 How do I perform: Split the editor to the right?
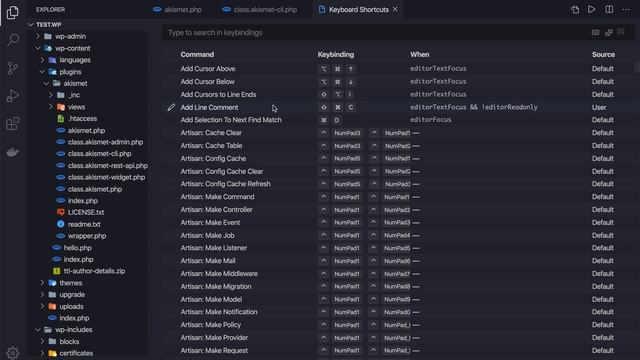pyautogui.click(x=609, y=9)
